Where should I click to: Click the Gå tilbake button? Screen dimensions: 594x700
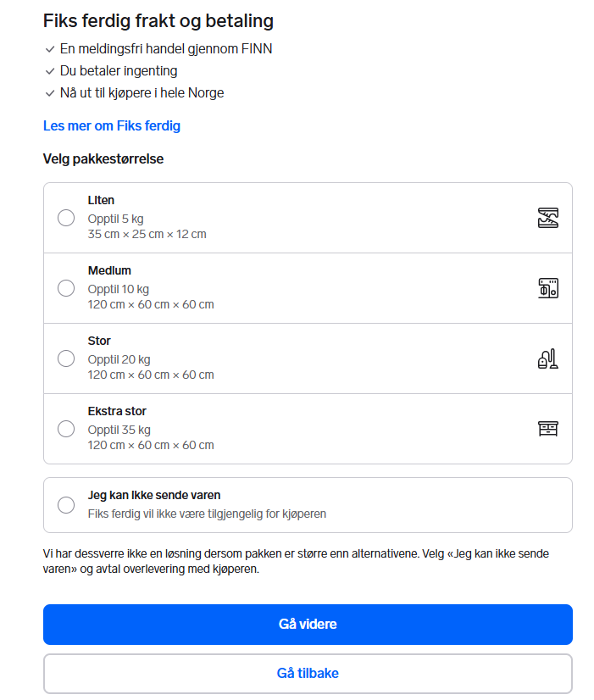[x=308, y=674]
